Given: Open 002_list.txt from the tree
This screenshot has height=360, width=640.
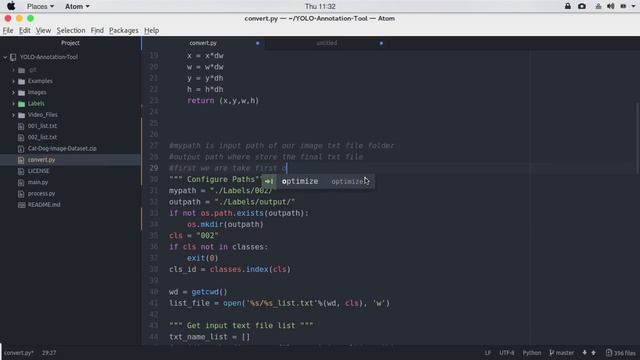Looking at the screenshot, I should pos(42,138).
